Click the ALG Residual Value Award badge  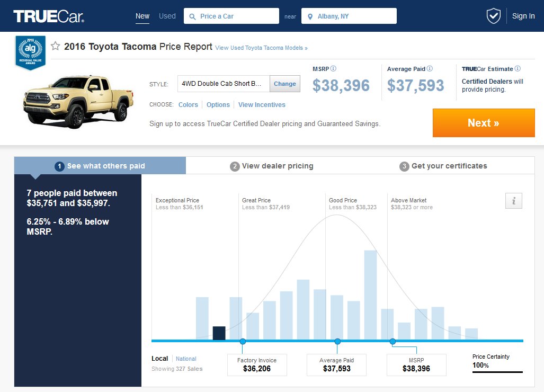click(31, 52)
